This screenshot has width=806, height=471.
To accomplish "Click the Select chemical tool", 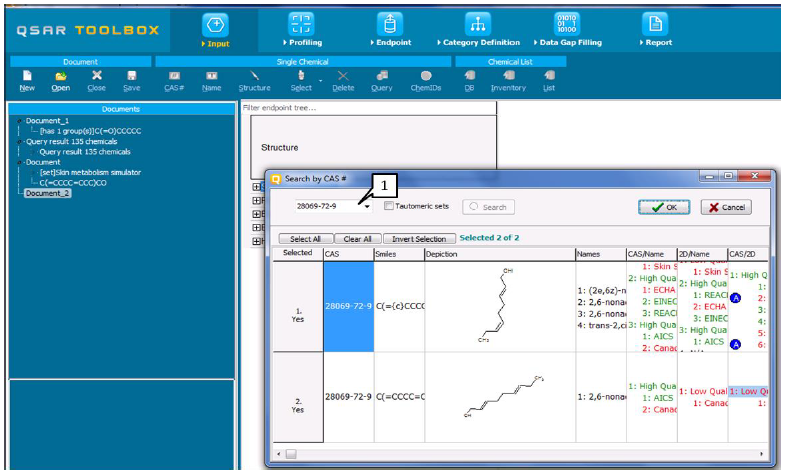I will click(x=301, y=81).
